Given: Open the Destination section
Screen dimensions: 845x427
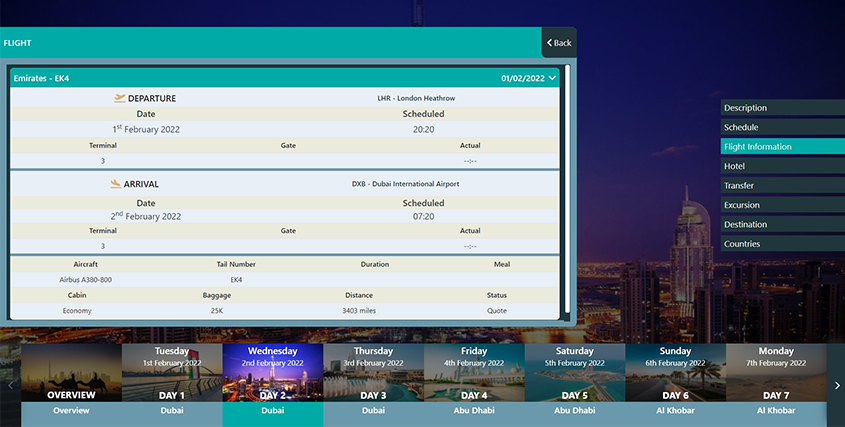Looking at the screenshot, I should (x=782, y=225).
